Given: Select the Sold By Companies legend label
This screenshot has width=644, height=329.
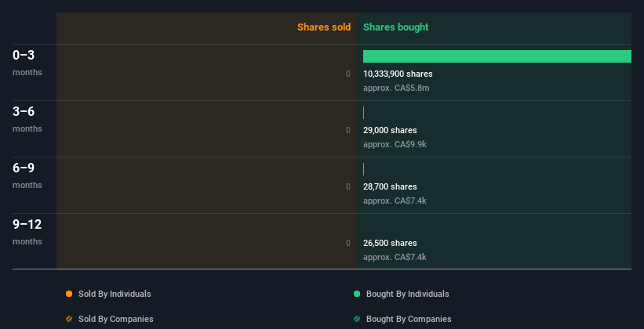Looking at the screenshot, I should pyautogui.click(x=116, y=319).
